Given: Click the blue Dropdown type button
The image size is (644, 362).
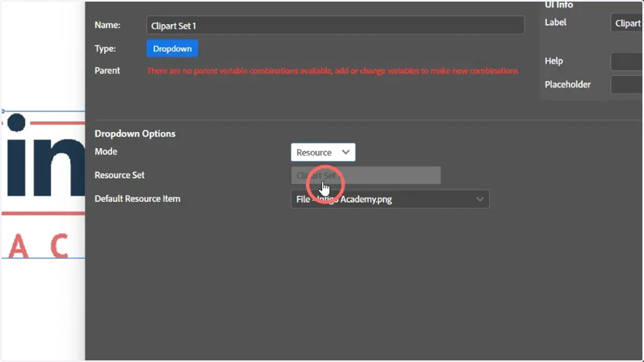Looking at the screenshot, I should tap(172, 48).
